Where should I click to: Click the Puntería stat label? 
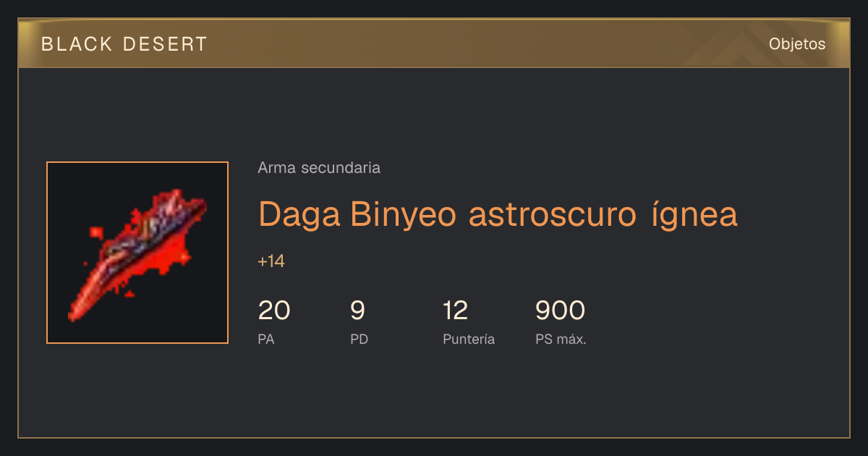[x=469, y=339]
